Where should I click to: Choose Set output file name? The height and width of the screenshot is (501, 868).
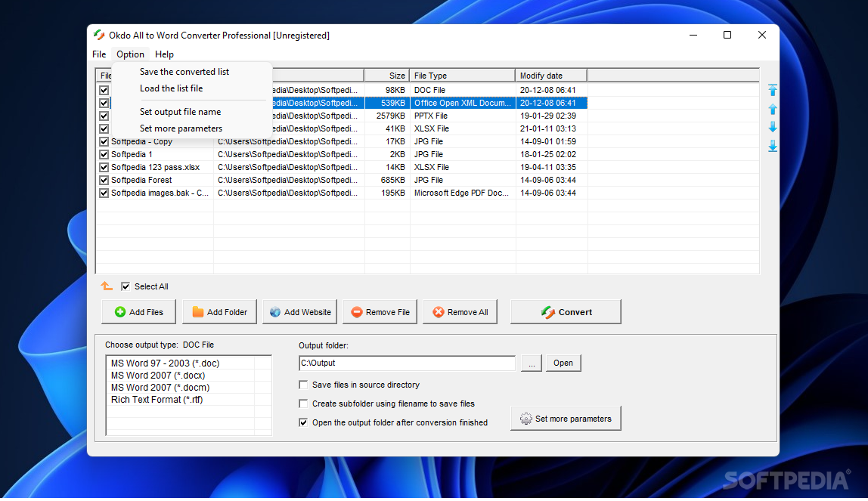coord(181,112)
